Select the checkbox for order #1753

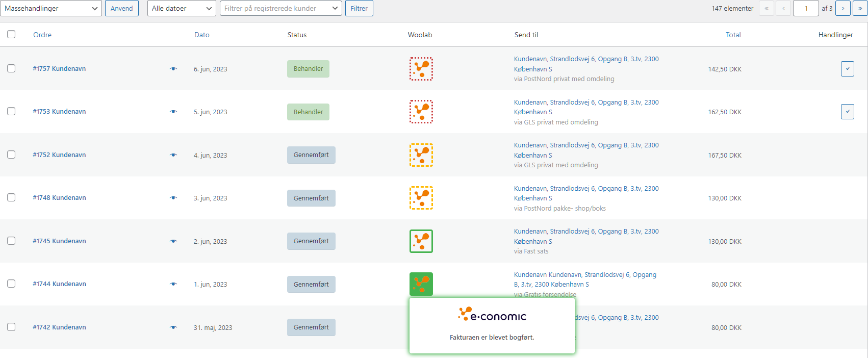(11, 111)
